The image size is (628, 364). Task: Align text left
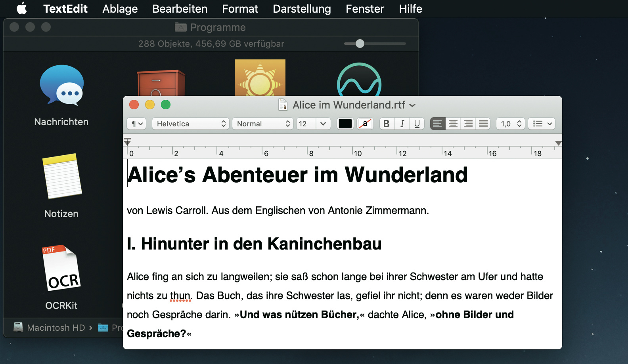point(438,124)
